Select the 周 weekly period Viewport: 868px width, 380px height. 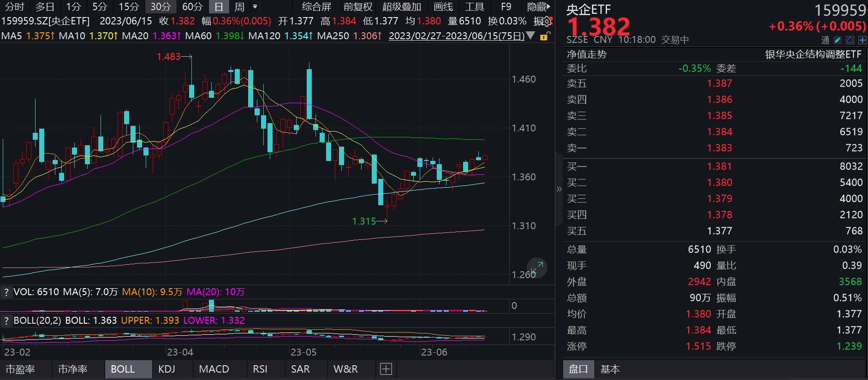click(x=239, y=7)
